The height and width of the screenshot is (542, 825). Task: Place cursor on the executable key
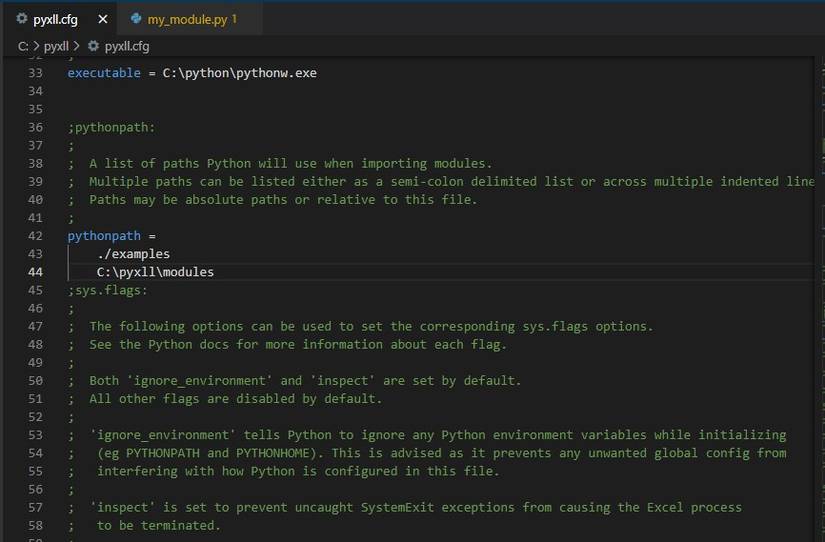click(x=104, y=73)
